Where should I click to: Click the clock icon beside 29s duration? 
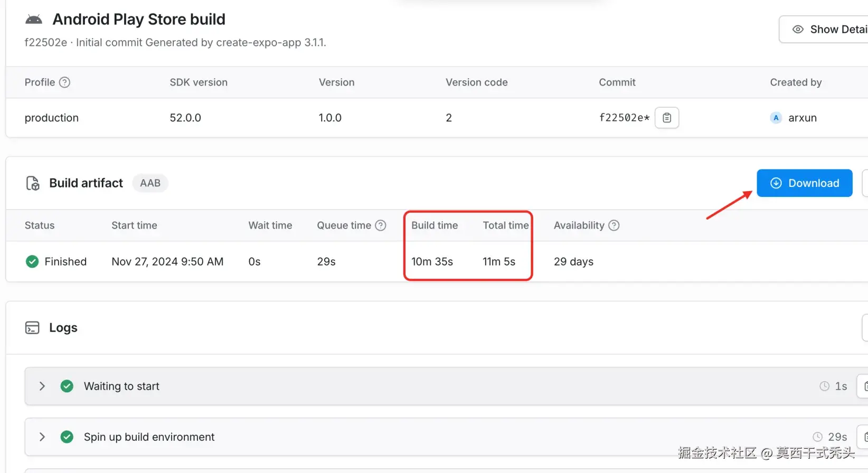click(817, 437)
